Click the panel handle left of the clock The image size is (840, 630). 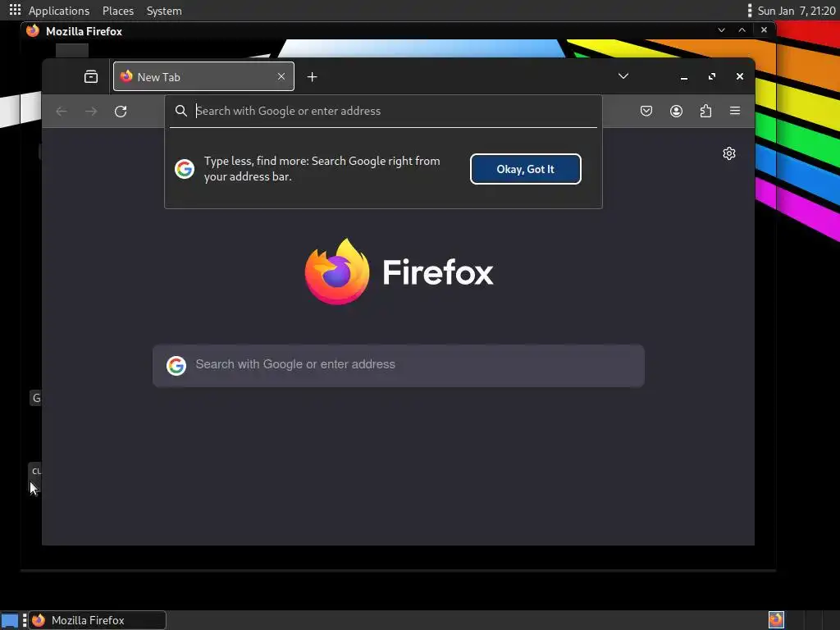click(x=750, y=11)
